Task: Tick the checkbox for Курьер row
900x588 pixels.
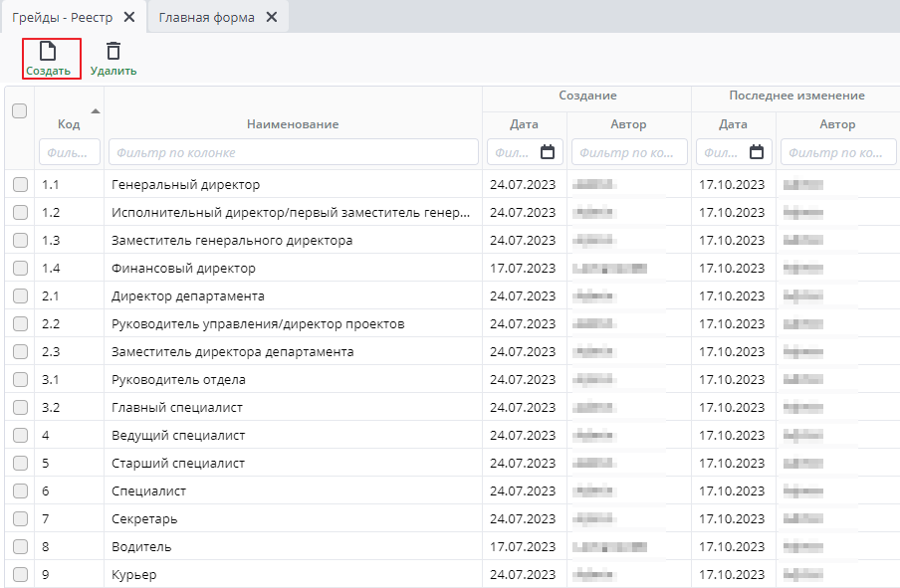Action: pos(20,575)
